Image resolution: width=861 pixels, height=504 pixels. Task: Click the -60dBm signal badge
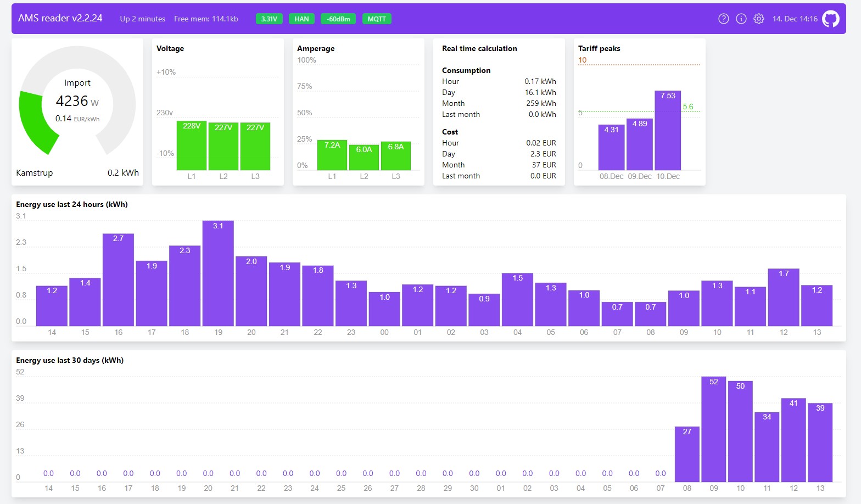click(x=338, y=19)
